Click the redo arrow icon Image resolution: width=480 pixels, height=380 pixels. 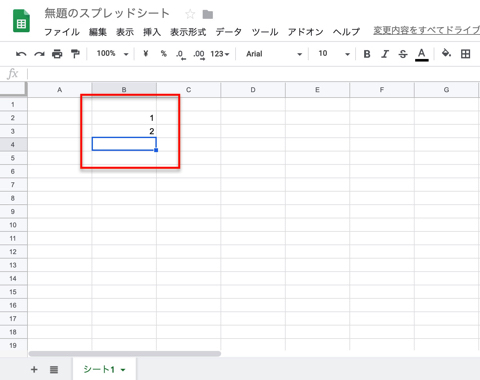(x=39, y=54)
